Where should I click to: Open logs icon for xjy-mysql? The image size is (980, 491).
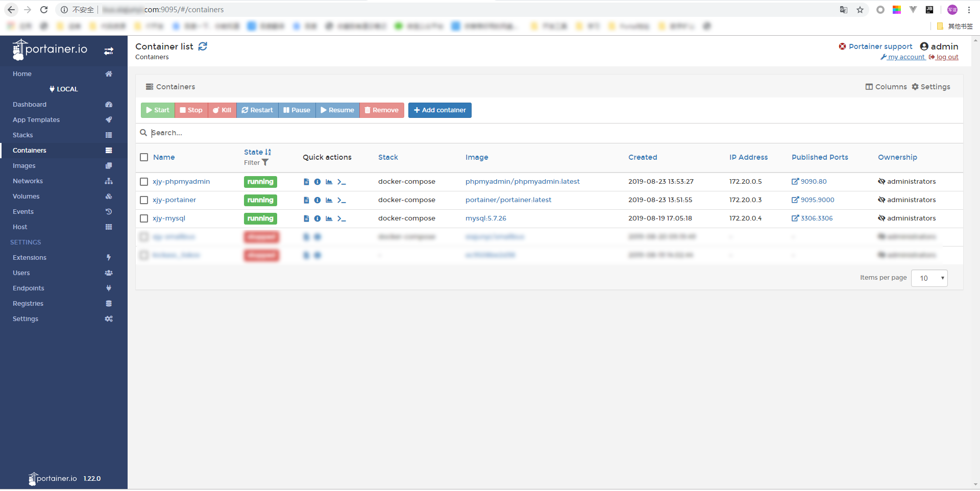click(x=306, y=218)
